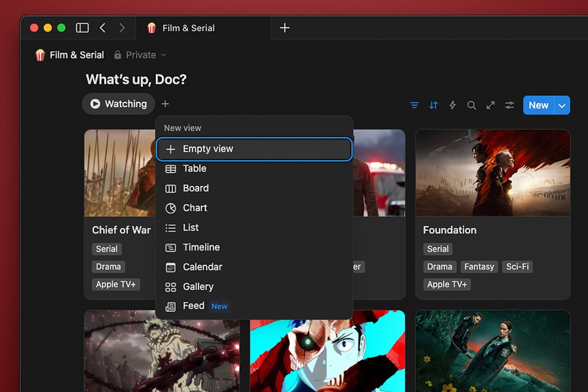
Task: Click the Apple TV+ tag on Foundation
Action: click(x=447, y=284)
